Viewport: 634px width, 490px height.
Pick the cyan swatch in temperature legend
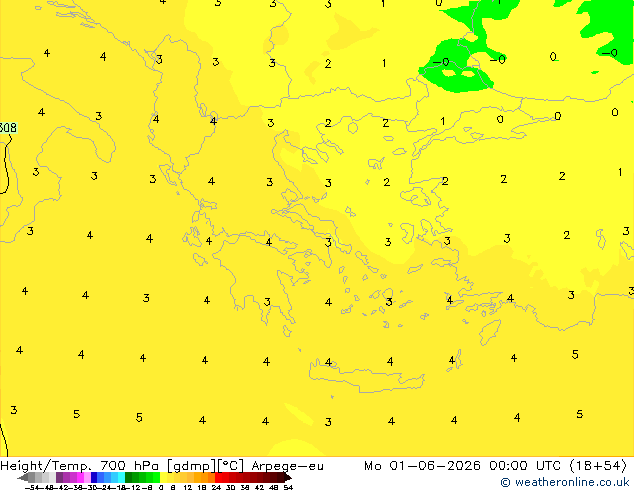click(x=121, y=477)
